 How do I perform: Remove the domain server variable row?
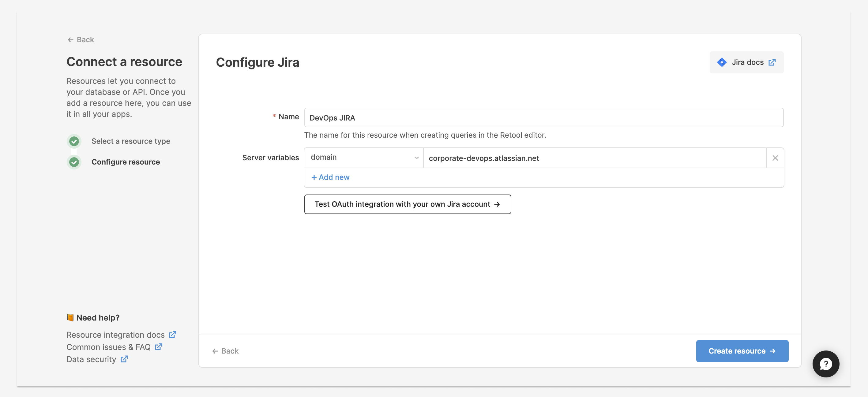click(x=775, y=158)
